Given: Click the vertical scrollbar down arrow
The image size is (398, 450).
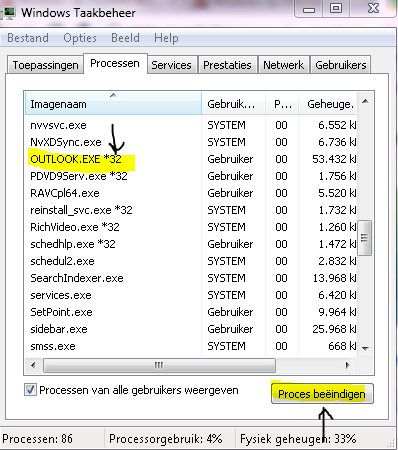Looking at the screenshot, I should click(x=365, y=348).
